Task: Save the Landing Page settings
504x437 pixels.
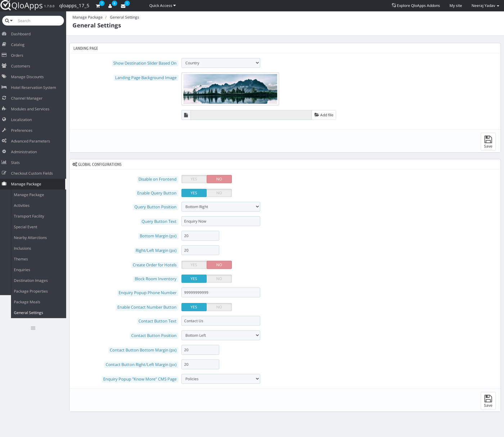Action: point(488,142)
